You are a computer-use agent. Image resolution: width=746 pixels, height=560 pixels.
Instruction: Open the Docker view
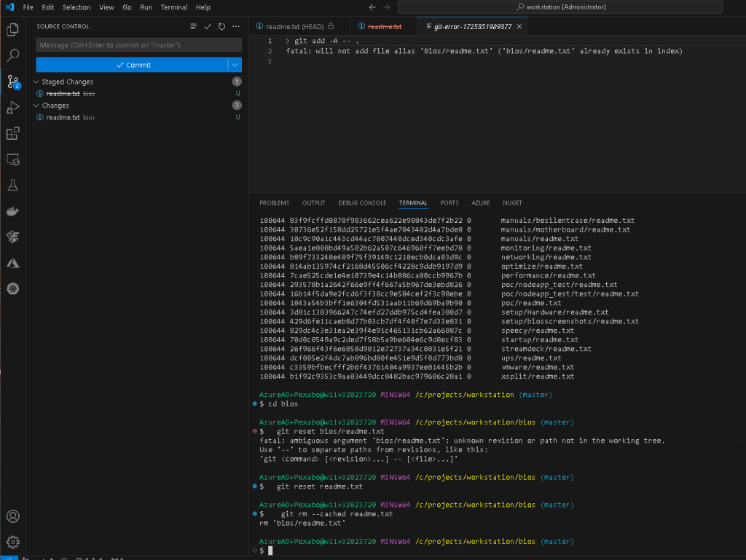click(13, 211)
